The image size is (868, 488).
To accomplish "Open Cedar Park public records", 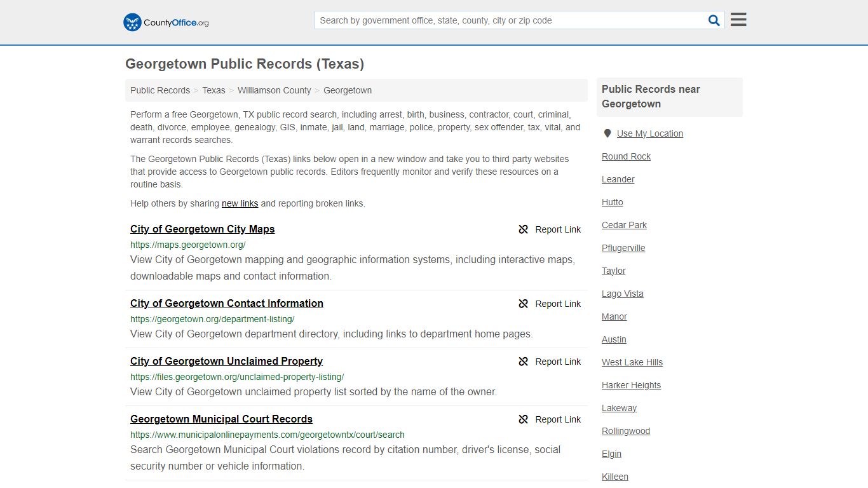I will coord(624,225).
